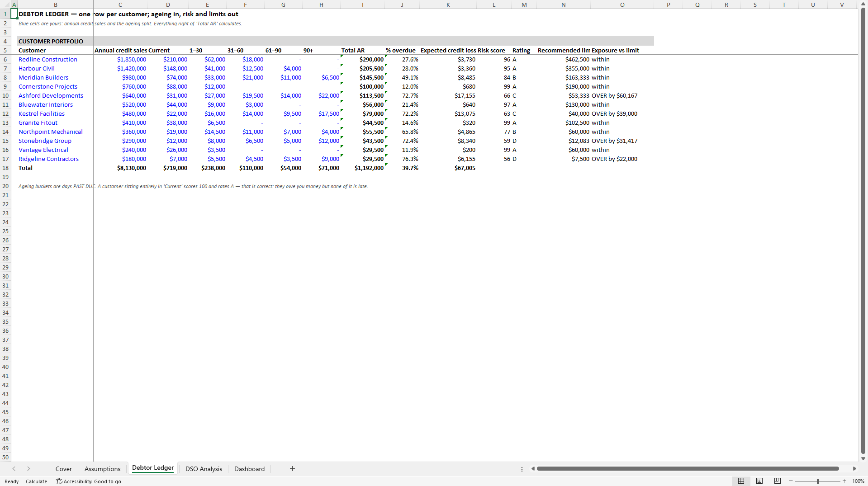The image size is (868, 486).
Task: Open the Dashboard sheet tab
Action: pos(250,469)
